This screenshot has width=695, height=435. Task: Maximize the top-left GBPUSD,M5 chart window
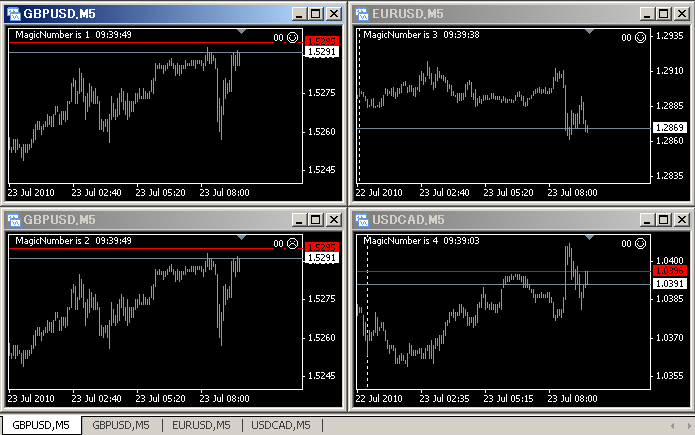316,14
